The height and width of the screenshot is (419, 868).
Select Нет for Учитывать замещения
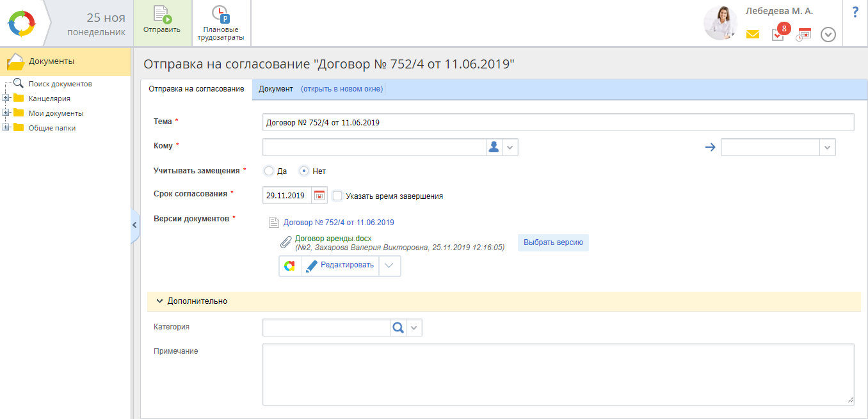305,171
